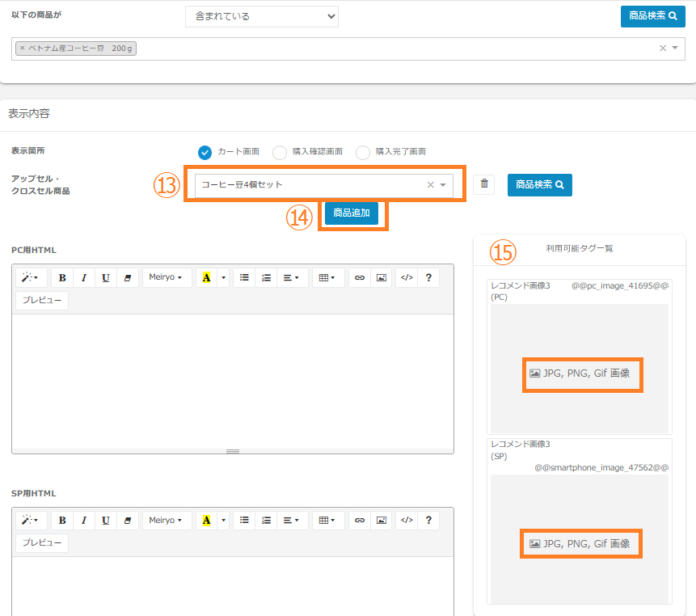696x616 pixels.
Task: Click Underline icon in SP HTML editor
Action: (106, 521)
